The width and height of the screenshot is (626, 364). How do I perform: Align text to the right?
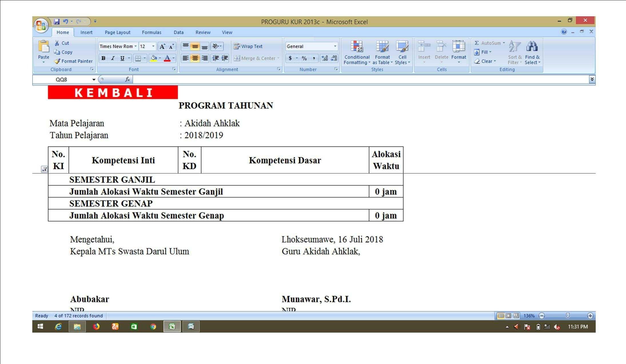[x=204, y=58]
